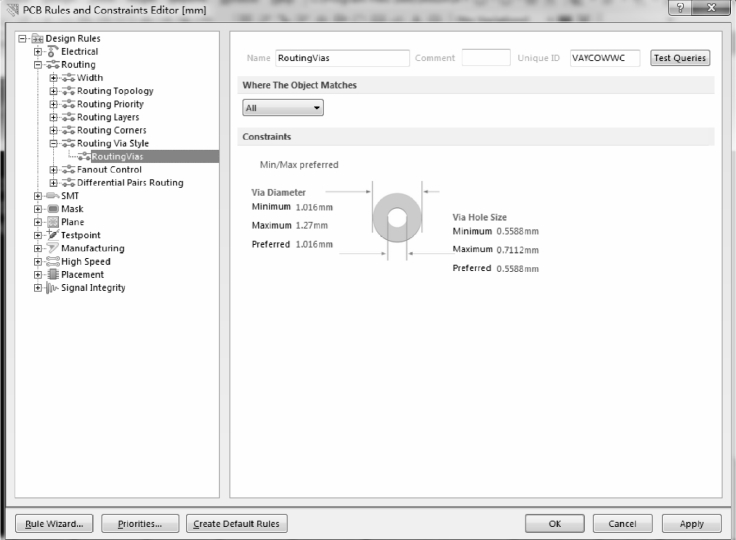
Task: Click the Testpoint category icon
Action: pos(53,234)
